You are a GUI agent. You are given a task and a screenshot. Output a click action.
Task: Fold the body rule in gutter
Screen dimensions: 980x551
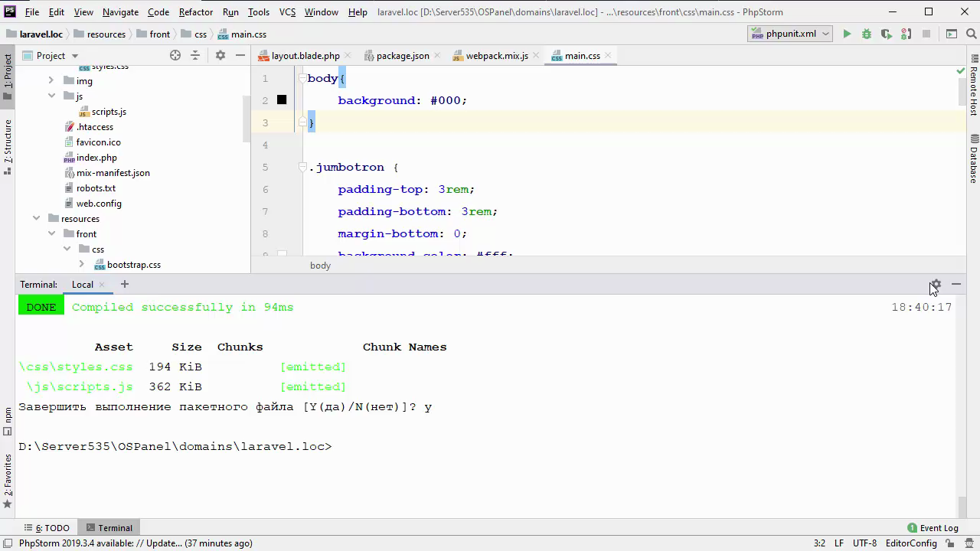tap(302, 78)
